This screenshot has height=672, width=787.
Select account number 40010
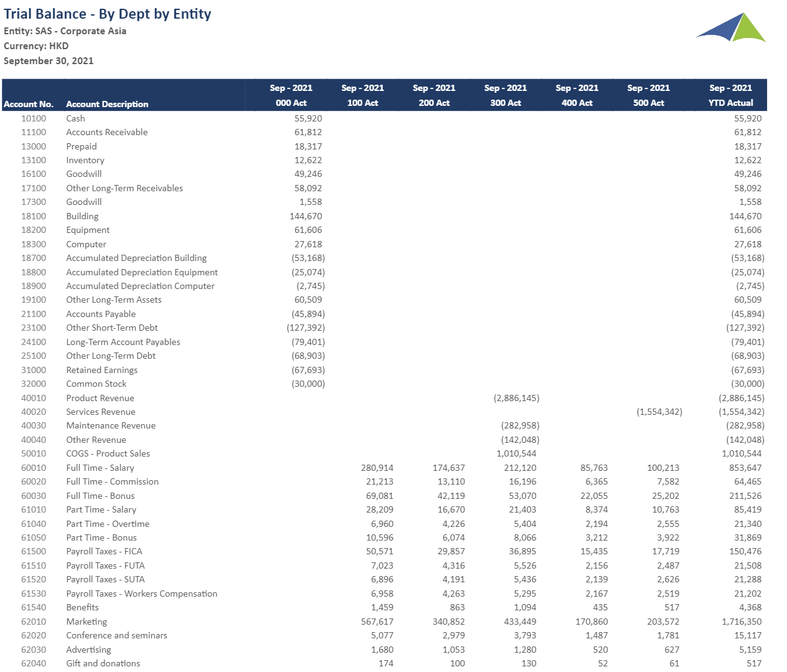(x=34, y=398)
